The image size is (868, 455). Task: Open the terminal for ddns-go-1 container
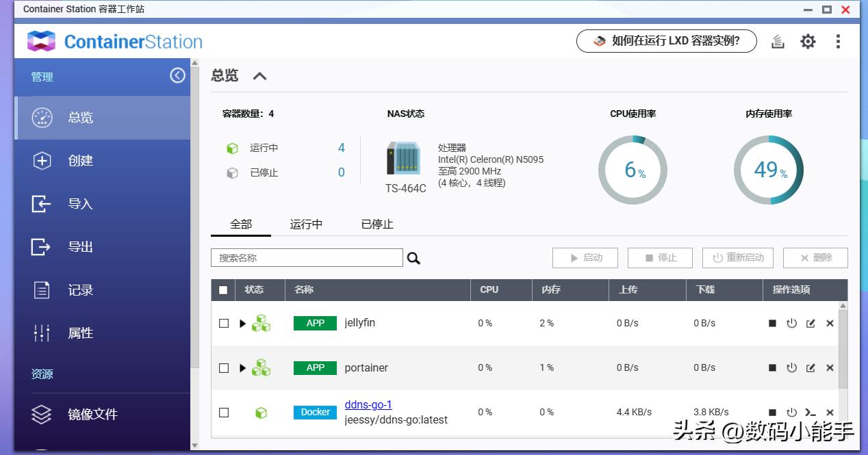[811, 412]
